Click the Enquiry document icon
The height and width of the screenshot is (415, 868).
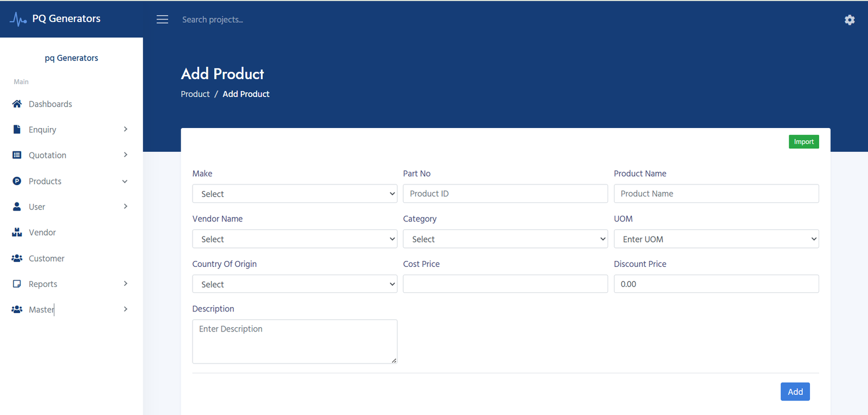tap(17, 129)
